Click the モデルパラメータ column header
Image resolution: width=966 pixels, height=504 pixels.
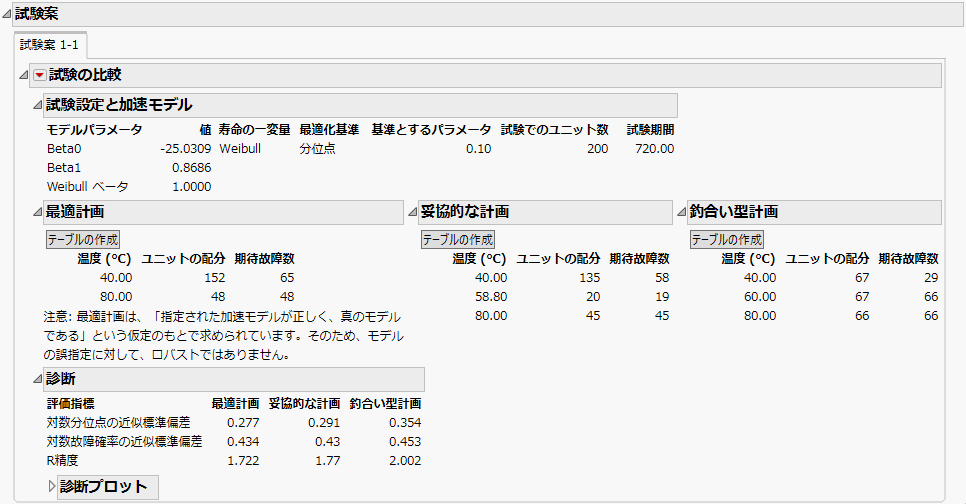point(94,130)
